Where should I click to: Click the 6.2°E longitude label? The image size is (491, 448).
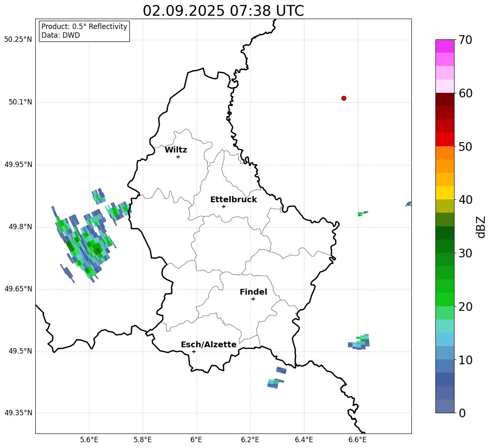click(x=250, y=440)
